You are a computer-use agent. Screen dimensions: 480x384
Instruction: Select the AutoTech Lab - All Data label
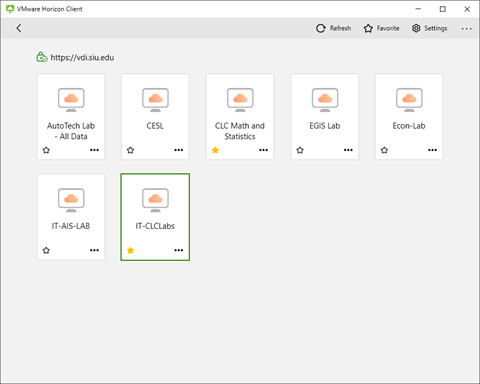[71, 131]
